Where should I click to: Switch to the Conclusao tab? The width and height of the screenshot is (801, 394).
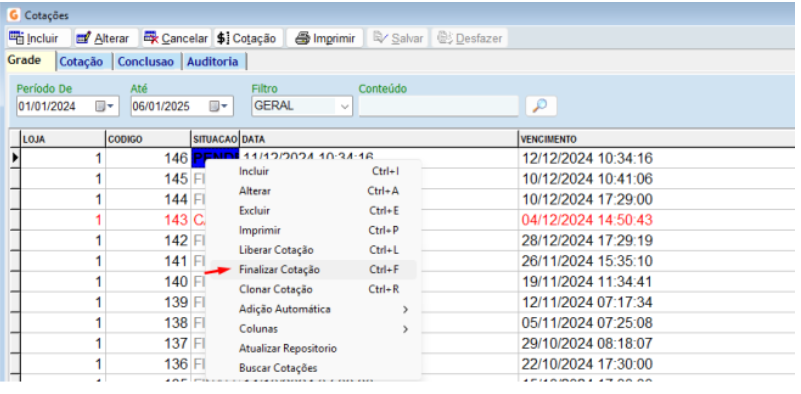(x=147, y=62)
